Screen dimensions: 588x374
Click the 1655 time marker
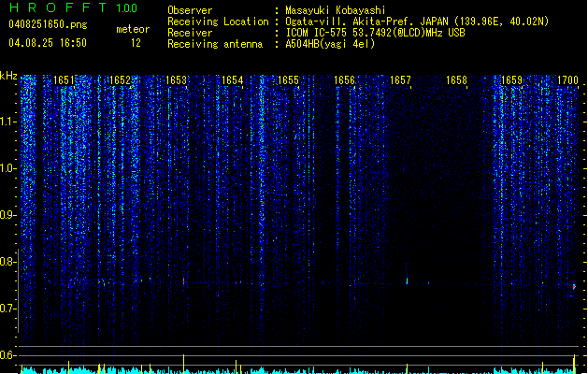click(288, 80)
